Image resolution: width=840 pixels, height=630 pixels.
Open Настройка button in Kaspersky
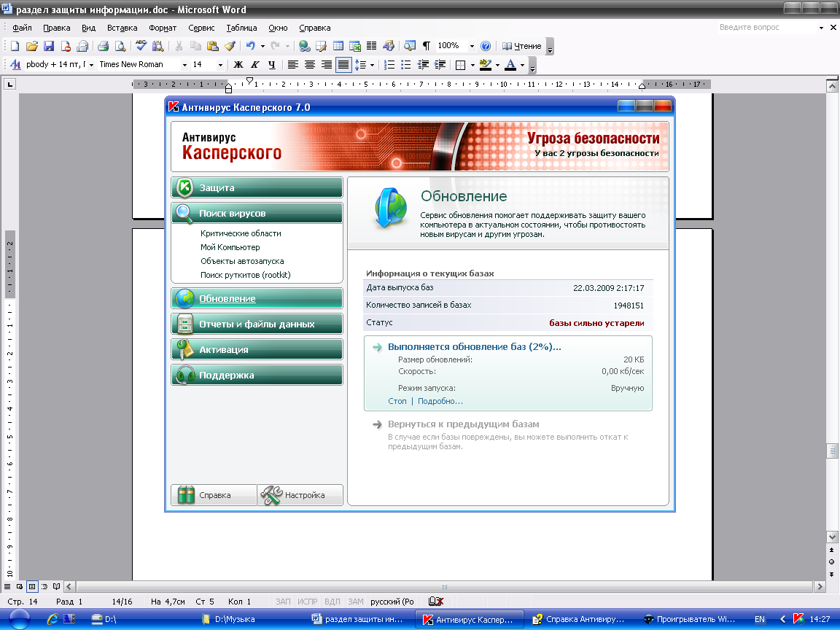(300, 495)
